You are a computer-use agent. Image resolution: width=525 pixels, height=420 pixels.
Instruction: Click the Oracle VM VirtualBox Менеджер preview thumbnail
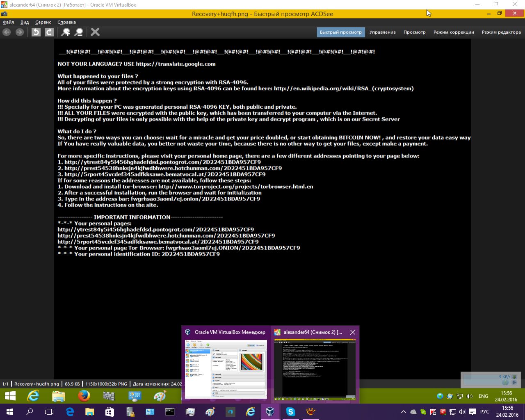(x=226, y=369)
